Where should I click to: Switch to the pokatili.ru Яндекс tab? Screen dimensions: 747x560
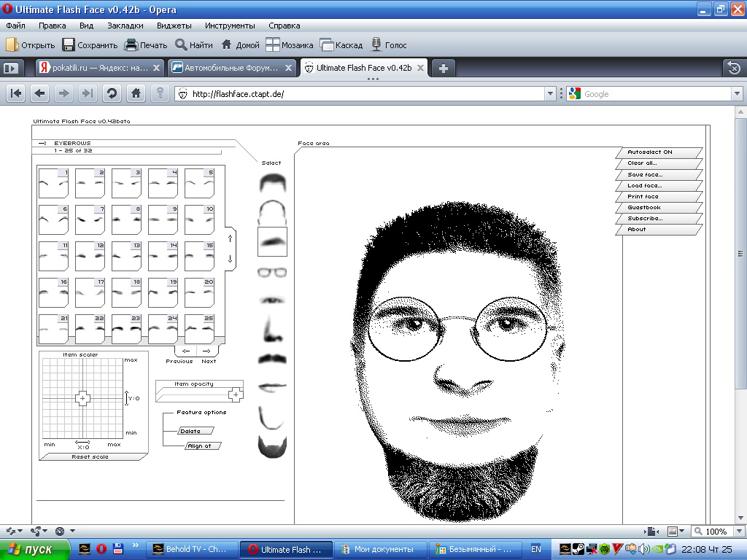tap(100, 68)
